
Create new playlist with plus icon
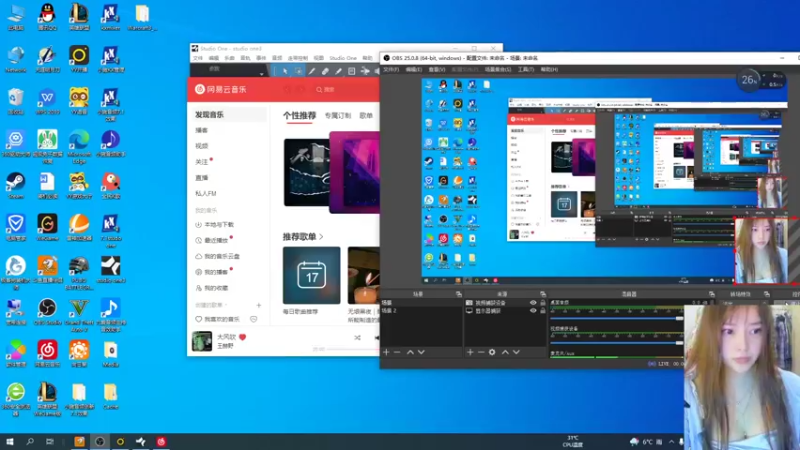click(259, 305)
